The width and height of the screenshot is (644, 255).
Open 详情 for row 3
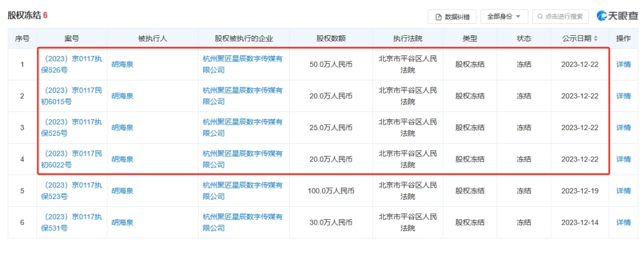(624, 128)
